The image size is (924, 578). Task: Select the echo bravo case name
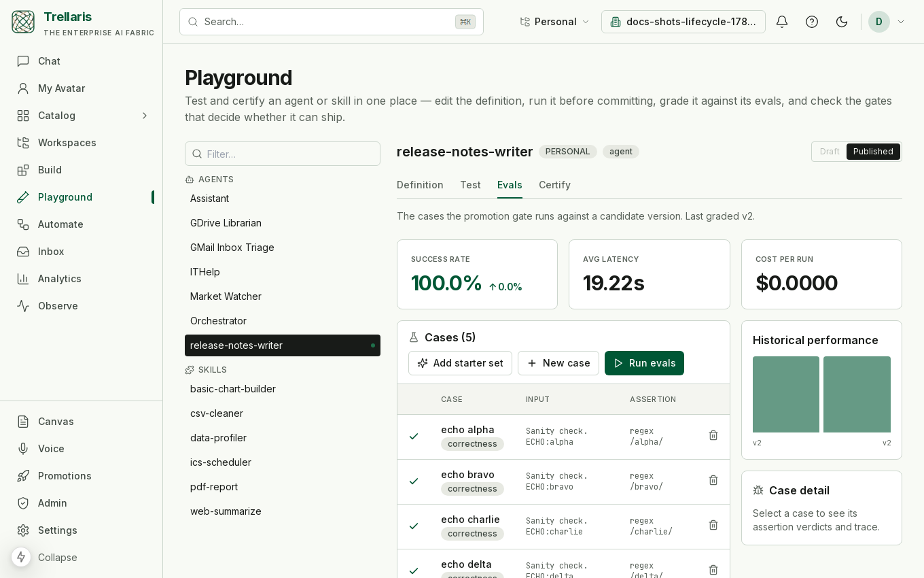click(x=467, y=475)
